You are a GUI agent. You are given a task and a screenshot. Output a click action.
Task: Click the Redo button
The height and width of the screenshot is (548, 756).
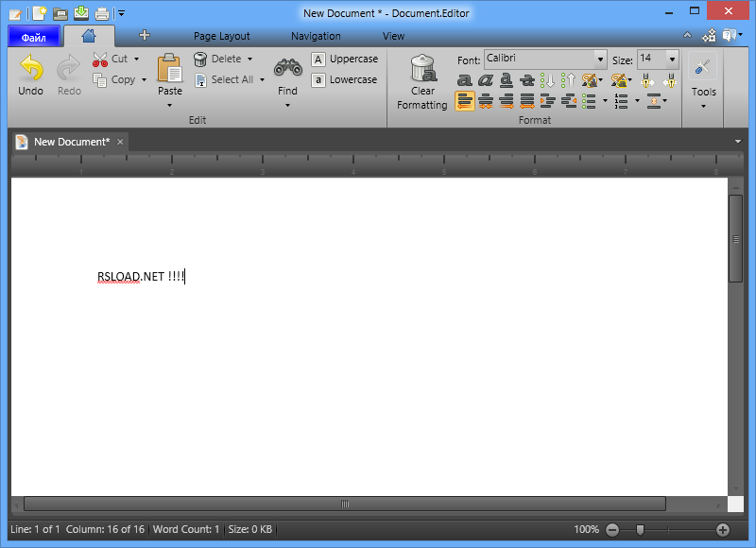[x=69, y=75]
